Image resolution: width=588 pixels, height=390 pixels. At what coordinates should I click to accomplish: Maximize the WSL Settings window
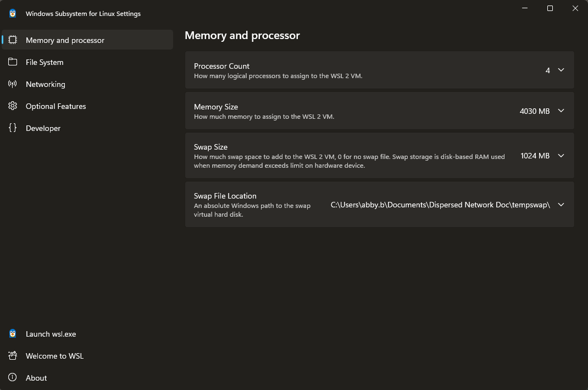(550, 8)
